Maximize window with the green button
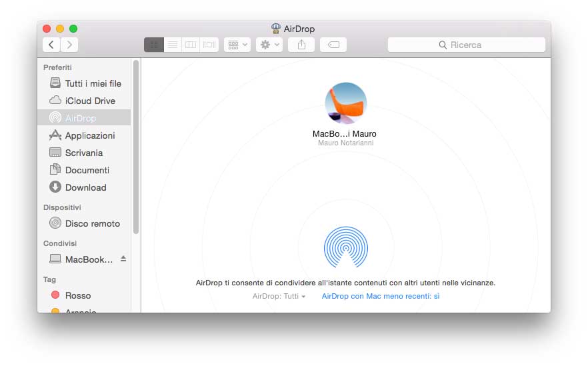588x366 pixels. point(73,29)
